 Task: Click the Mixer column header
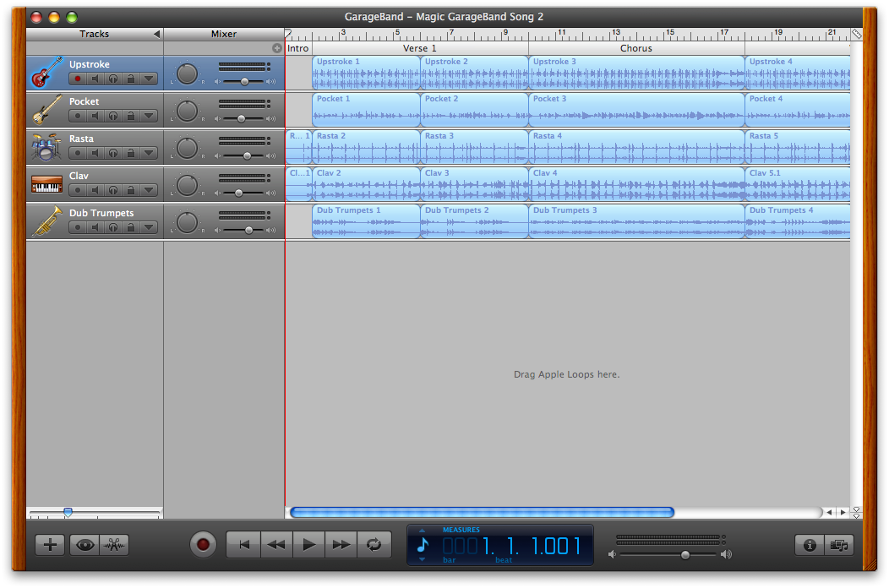[224, 34]
